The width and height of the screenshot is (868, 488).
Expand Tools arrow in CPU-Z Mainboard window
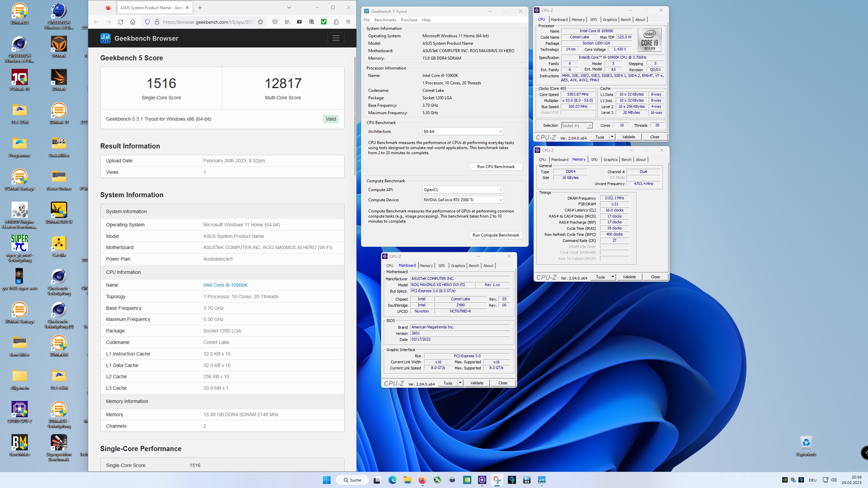(460, 383)
